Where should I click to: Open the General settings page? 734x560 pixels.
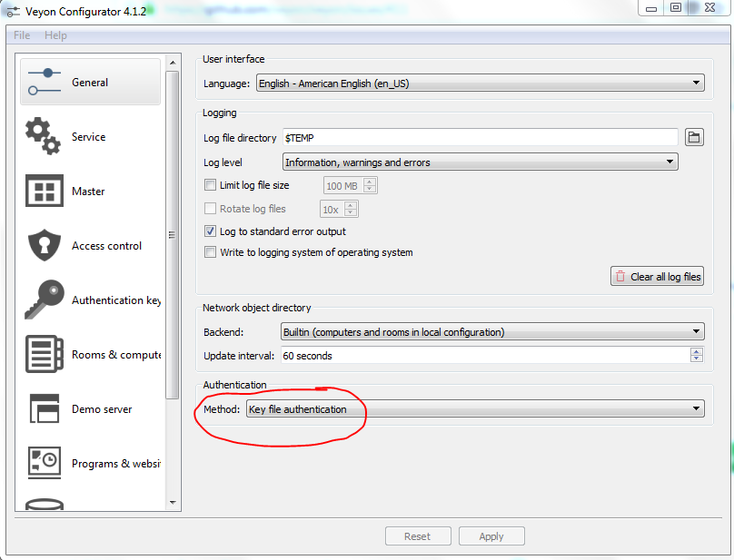pyautogui.click(x=88, y=80)
